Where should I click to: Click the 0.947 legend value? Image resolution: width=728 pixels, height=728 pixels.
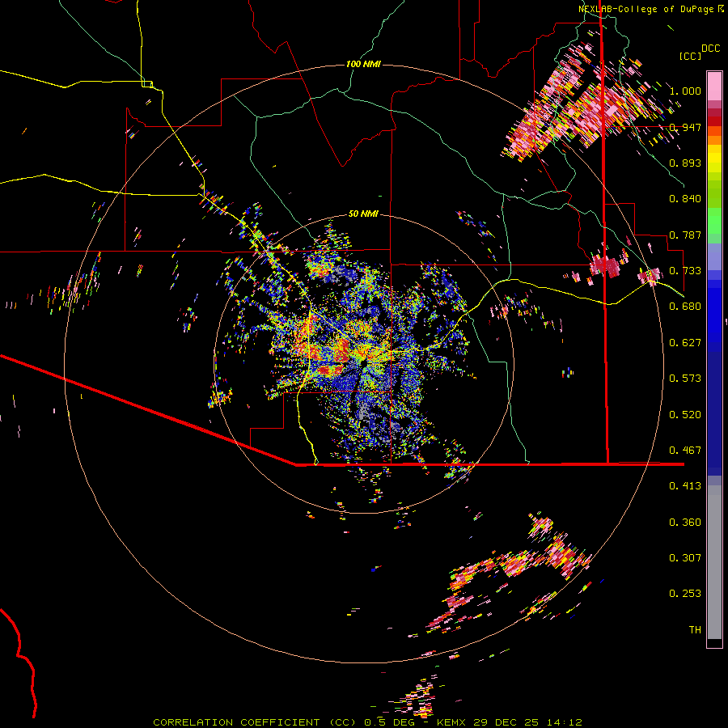pyautogui.click(x=685, y=127)
